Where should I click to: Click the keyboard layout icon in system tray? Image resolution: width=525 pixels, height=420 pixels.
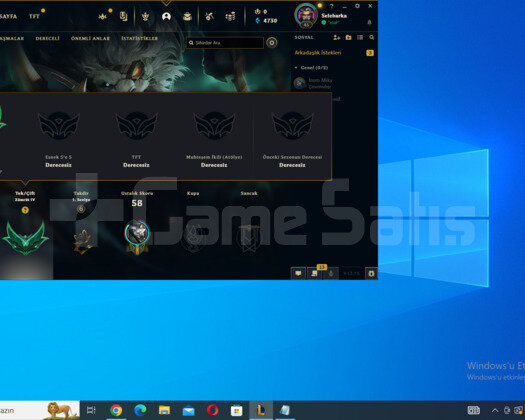[x=473, y=410]
